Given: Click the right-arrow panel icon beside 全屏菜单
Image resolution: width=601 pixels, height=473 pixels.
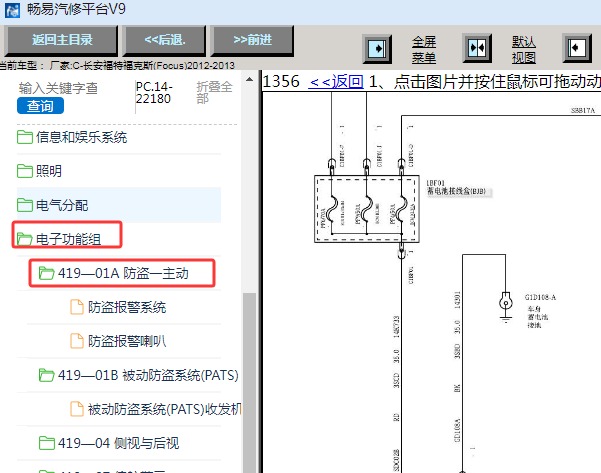Looking at the screenshot, I should tap(377, 49).
